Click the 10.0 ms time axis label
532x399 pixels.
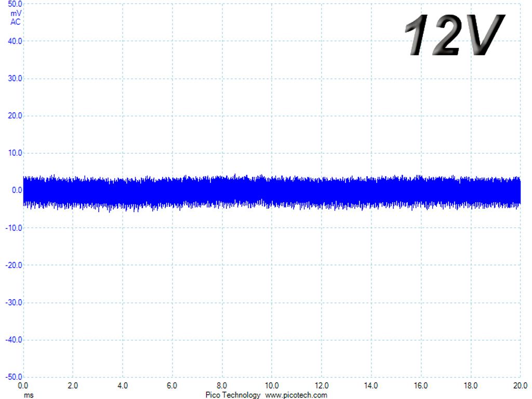272,385
